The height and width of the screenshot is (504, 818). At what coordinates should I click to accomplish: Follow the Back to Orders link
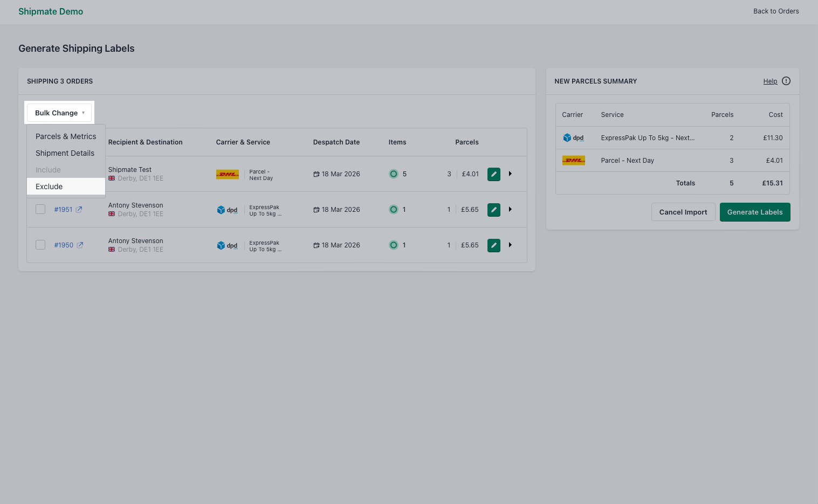point(776,11)
